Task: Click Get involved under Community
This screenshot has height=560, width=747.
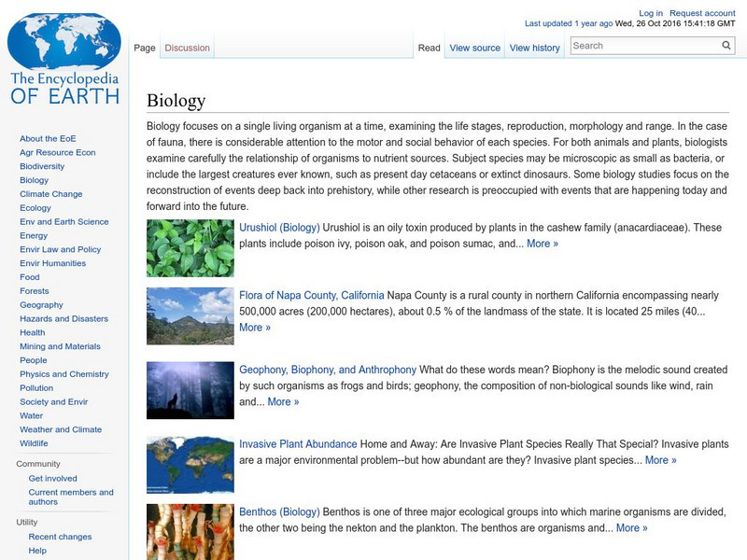Action: pos(52,478)
